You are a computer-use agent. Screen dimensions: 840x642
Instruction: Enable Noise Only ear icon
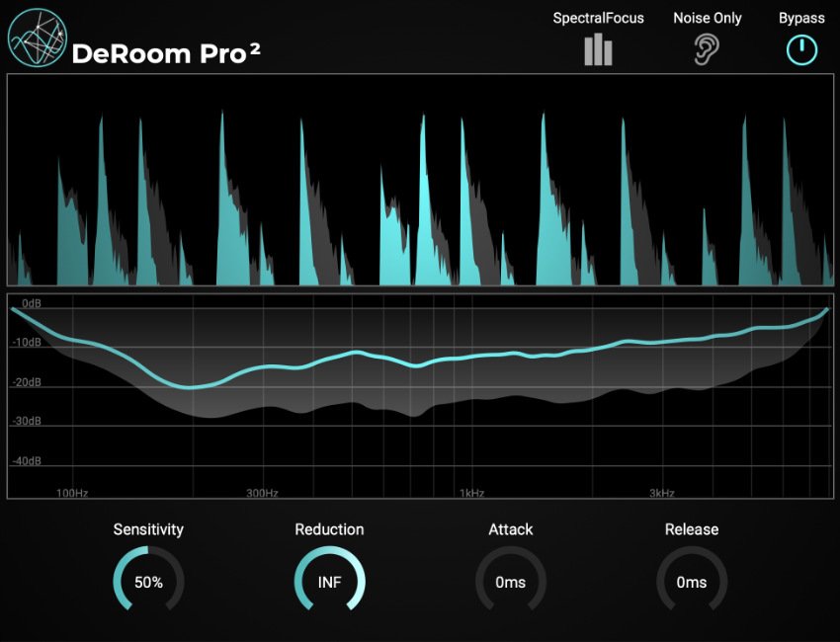pyautogui.click(x=707, y=49)
